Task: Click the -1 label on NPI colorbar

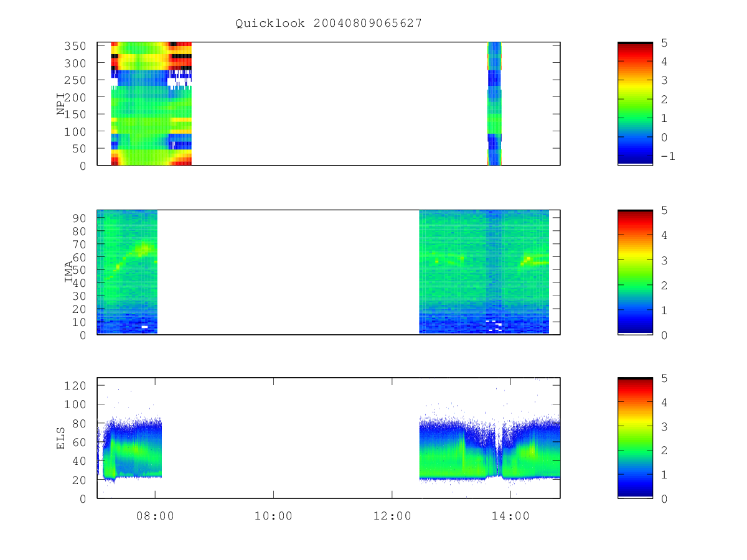Action: [667, 156]
